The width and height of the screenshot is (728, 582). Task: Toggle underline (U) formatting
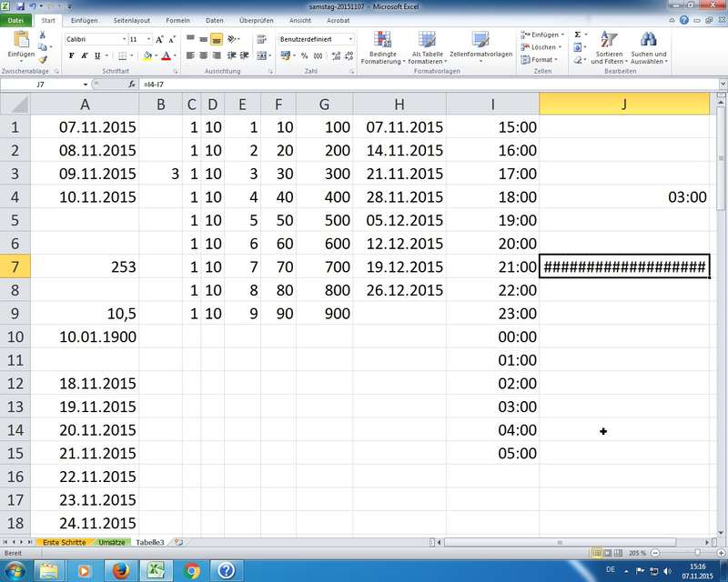click(96, 55)
